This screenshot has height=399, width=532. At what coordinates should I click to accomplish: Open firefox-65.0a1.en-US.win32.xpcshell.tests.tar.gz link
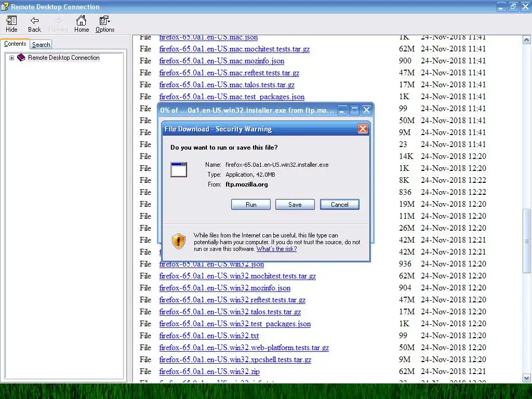(235, 360)
